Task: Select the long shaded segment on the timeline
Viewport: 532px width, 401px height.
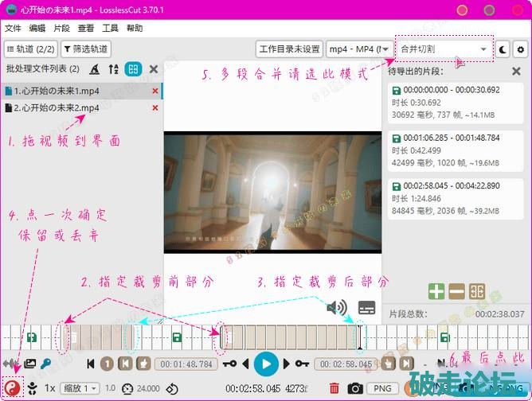Action: tap(290, 337)
